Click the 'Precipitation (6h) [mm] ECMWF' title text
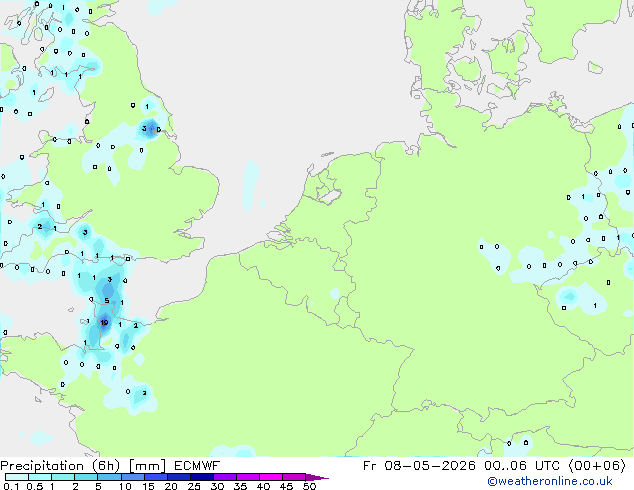 110,466
